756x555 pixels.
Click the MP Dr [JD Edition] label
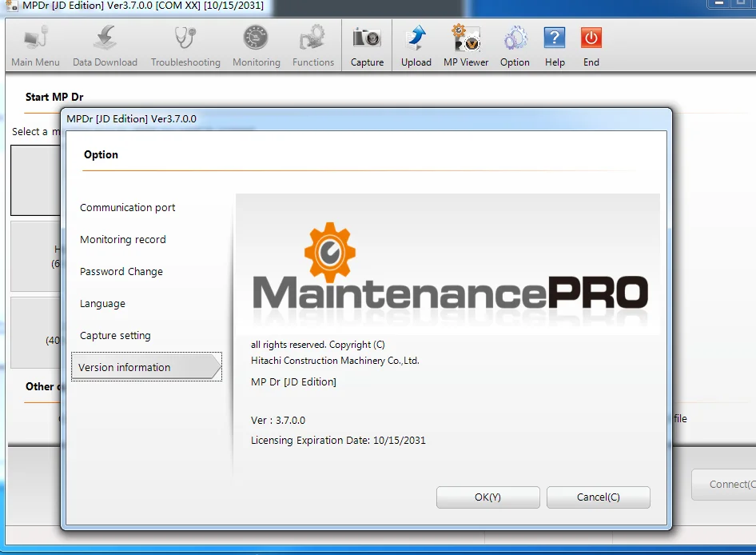click(x=293, y=381)
